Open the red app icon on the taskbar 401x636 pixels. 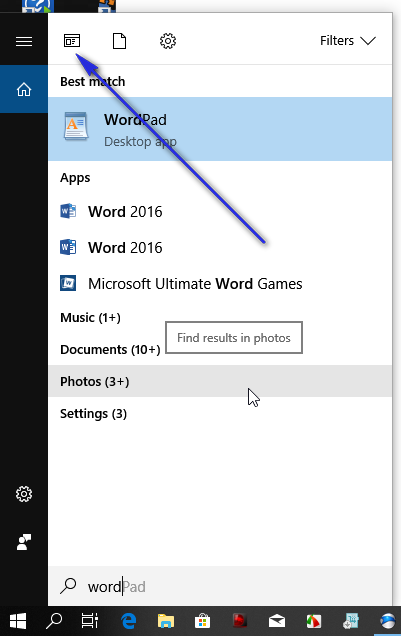(240, 621)
